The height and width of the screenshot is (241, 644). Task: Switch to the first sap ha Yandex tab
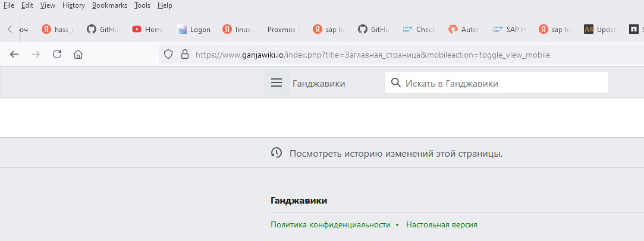(329, 30)
